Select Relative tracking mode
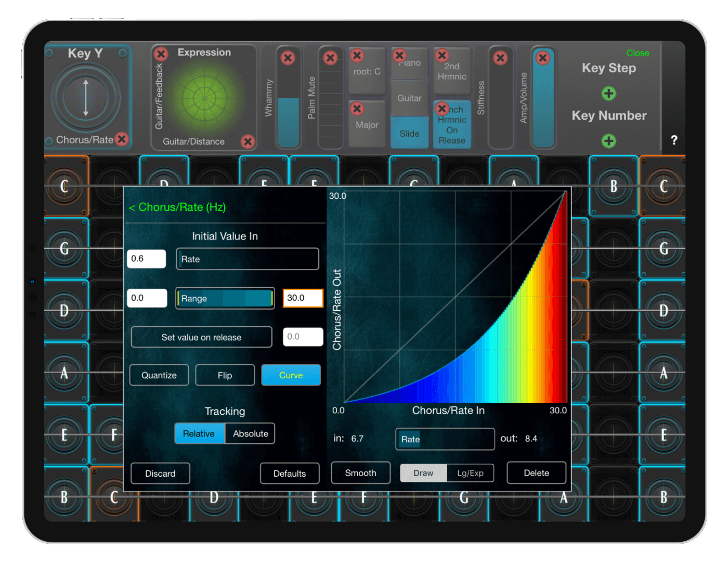 [200, 433]
